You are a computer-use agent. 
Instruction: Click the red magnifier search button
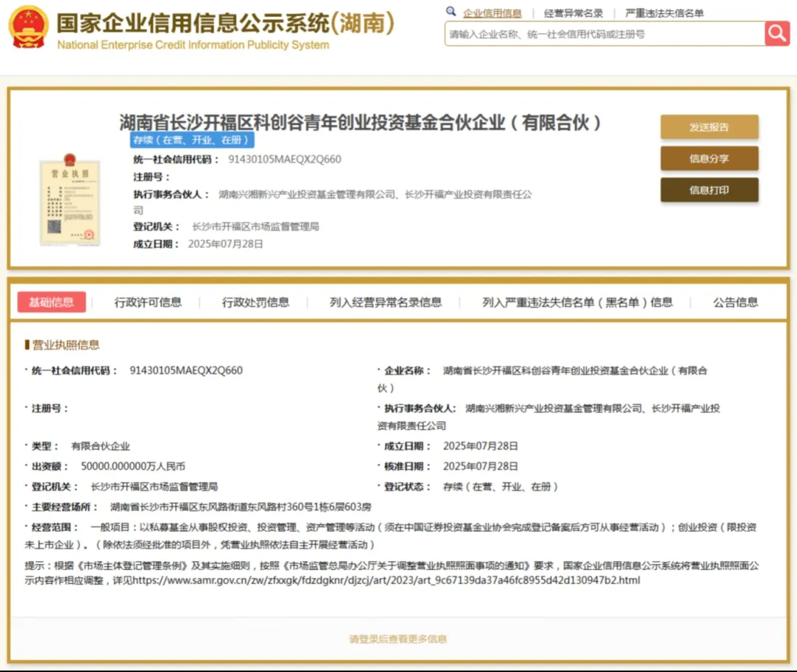777,33
